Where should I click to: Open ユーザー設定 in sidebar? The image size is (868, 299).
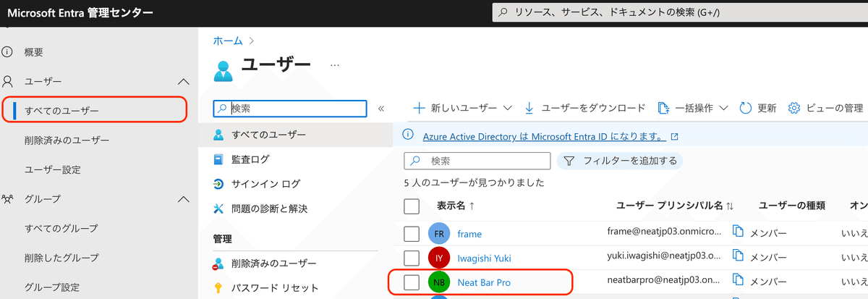53,169
